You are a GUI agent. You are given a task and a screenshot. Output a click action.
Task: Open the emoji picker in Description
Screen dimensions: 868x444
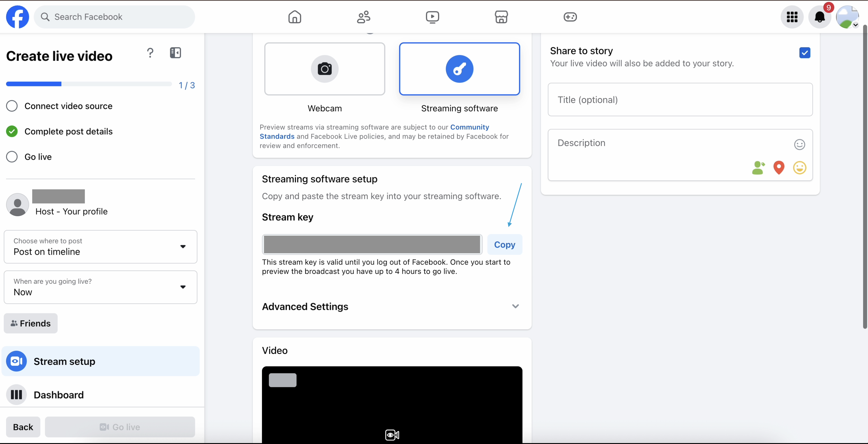(799, 144)
